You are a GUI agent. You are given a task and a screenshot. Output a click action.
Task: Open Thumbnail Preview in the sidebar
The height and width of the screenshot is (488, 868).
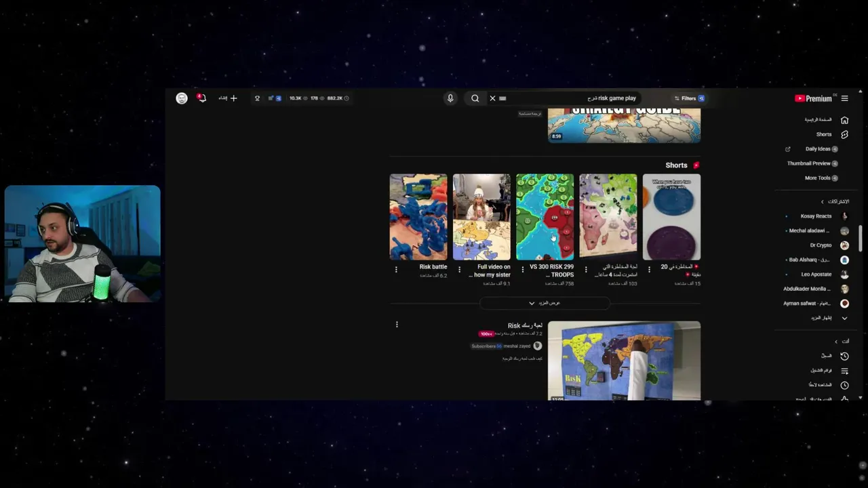[808, 163]
